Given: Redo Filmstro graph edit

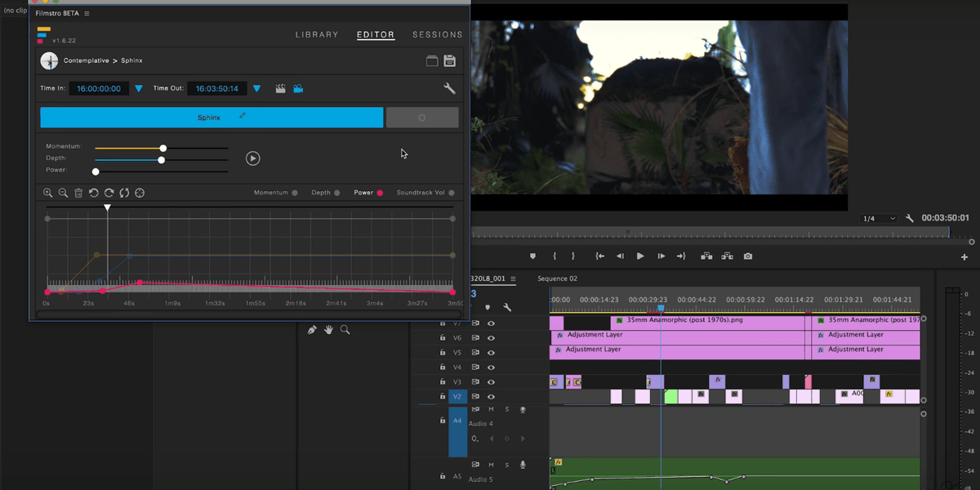Looking at the screenshot, I should [109, 193].
